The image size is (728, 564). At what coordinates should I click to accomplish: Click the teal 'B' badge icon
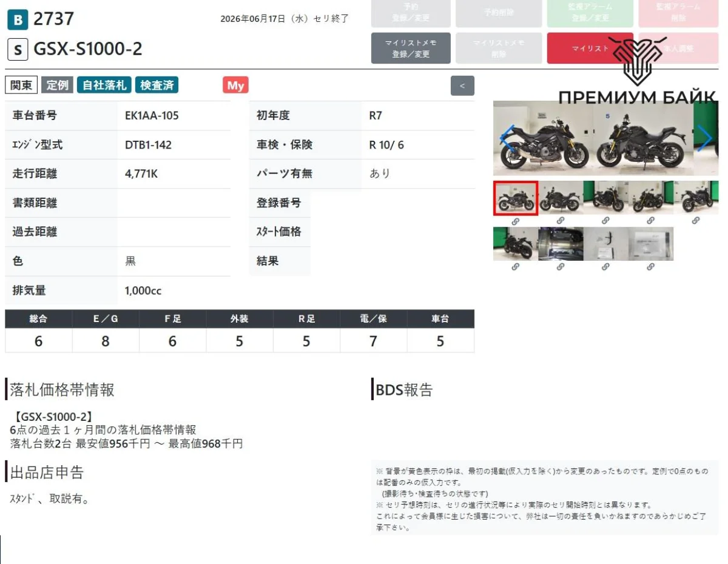(18, 21)
